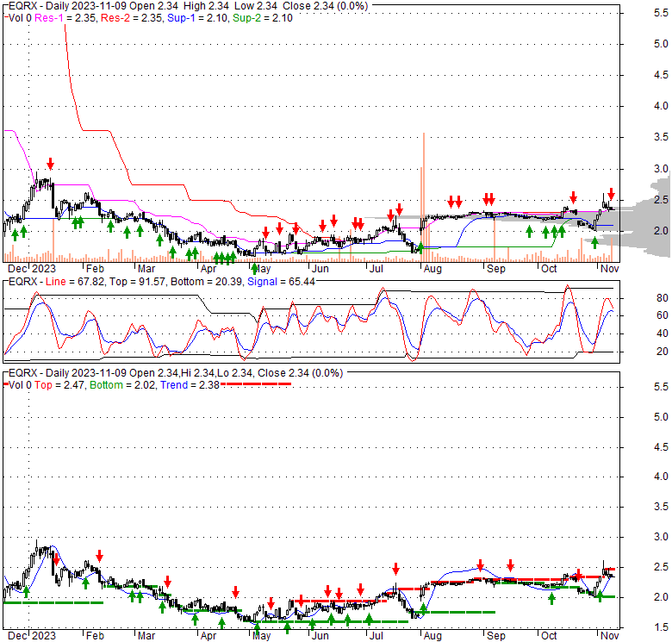Select the Dec label on the bottom chart's time axis
This screenshot has height=642, width=672.
point(16,635)
